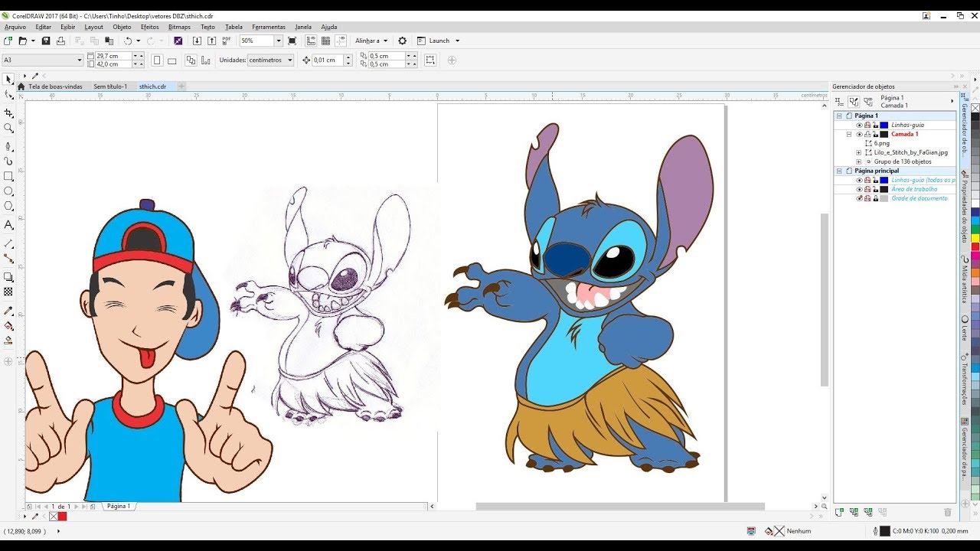The height and width of the screenshot is (551, 980).
Task: Pick the yellow swatch in color palette
Action: click(975, 238)
